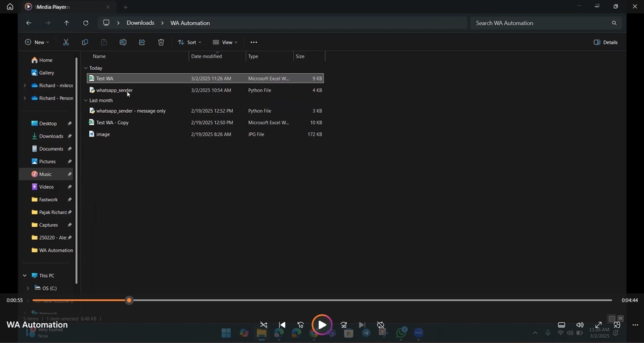The width and height of the screenshot is (644, 343).
Task: Expand the Richard - mikros OneDrive node
Action: tap(25, 85)
